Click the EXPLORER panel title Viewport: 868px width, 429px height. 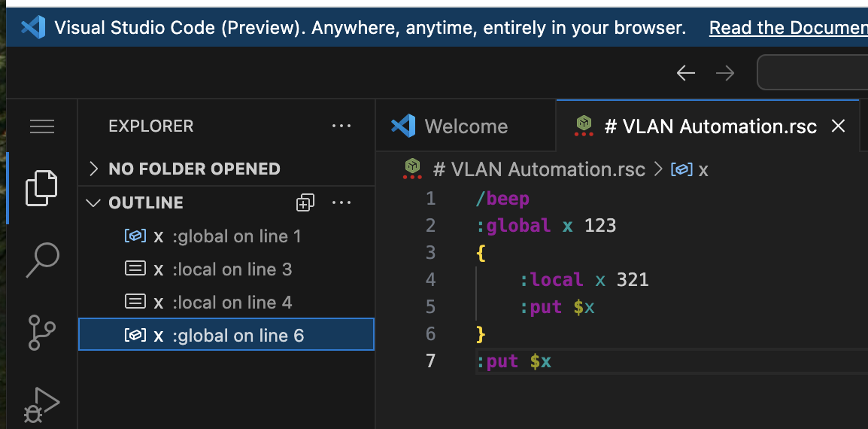[x=151, y=126]
